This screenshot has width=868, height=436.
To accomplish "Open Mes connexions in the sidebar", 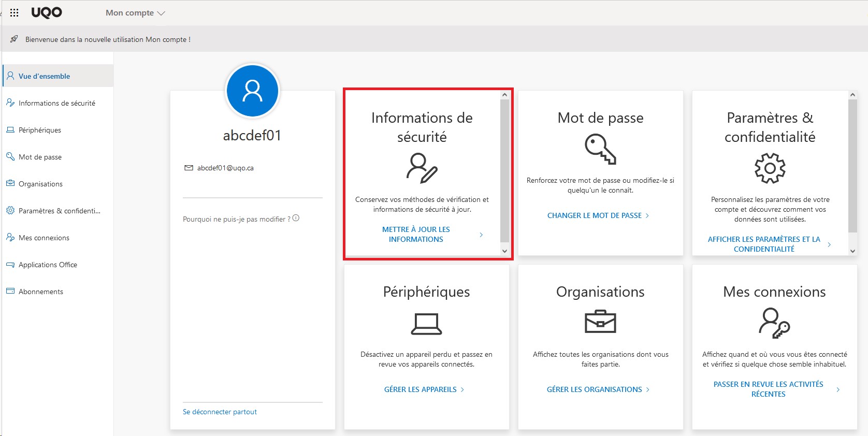I will [58, 238].
